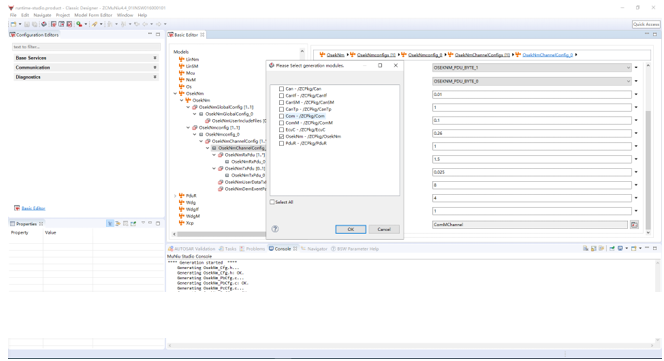Expand the Diagnostics section
Viewport: 664px width, 361px height.
coord(86,77)
